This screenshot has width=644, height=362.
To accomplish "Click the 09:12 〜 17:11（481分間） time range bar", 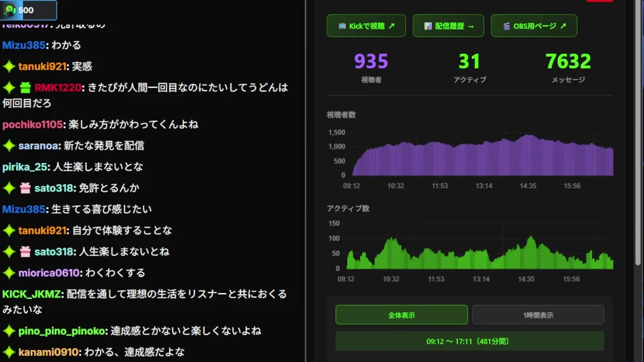I will [x=469, y=341].
